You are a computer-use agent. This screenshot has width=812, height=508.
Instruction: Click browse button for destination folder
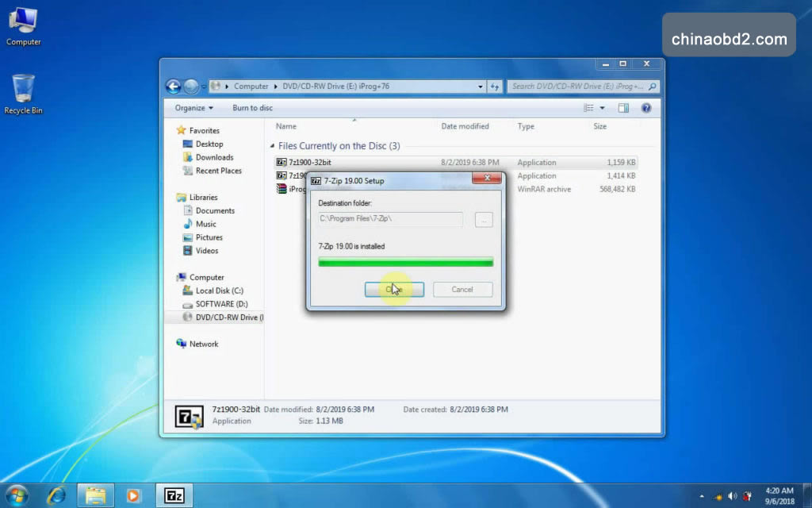(x=484, y=219)
